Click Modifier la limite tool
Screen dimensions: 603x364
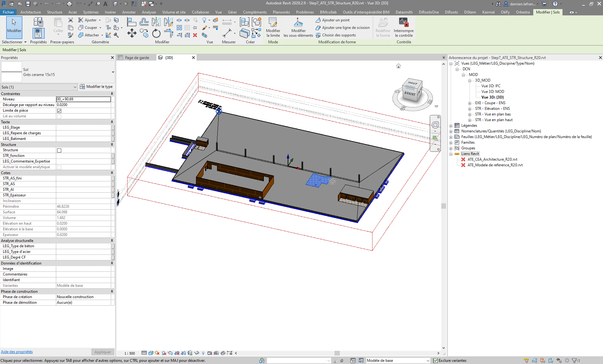tap(273, 28)
